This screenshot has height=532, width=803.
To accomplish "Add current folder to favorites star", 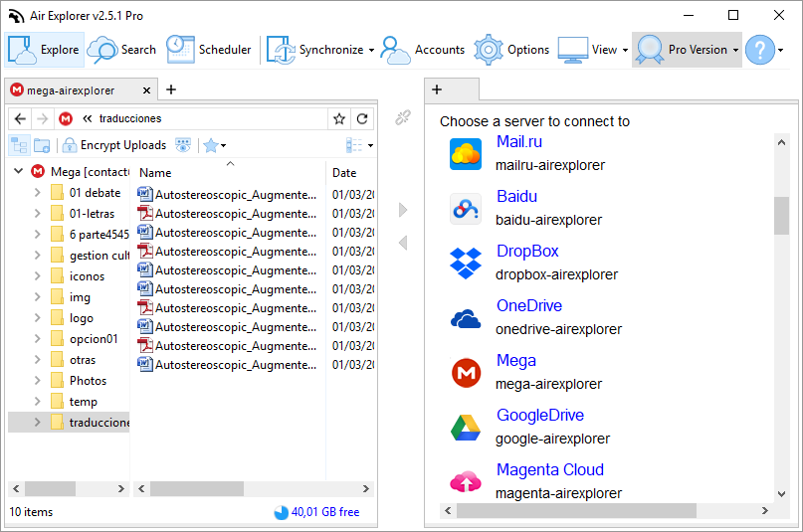I will (339, 118).
